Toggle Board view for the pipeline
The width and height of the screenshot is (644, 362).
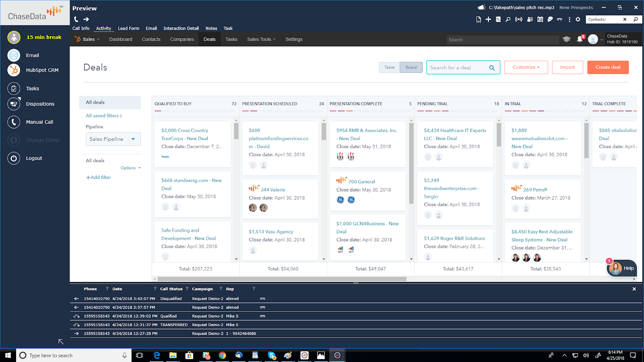pos(411,67)
